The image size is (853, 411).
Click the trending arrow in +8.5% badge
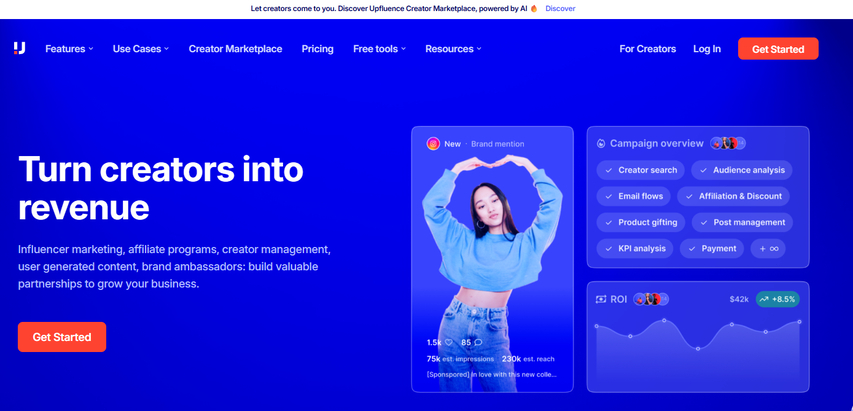pos(764,299)
